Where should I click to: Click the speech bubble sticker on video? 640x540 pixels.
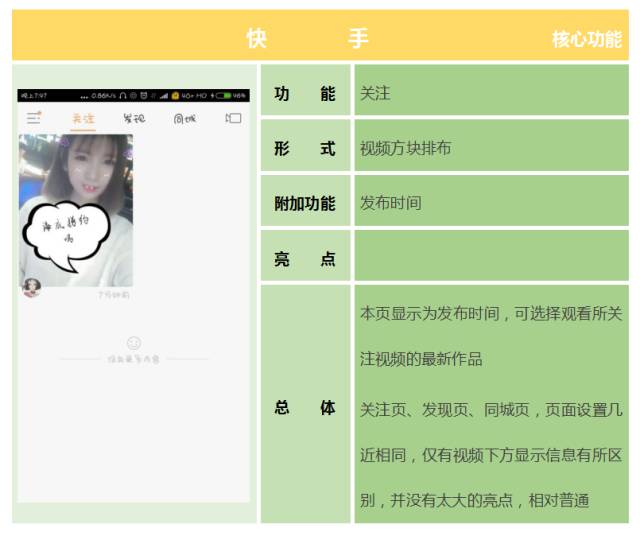coord(66,236)
